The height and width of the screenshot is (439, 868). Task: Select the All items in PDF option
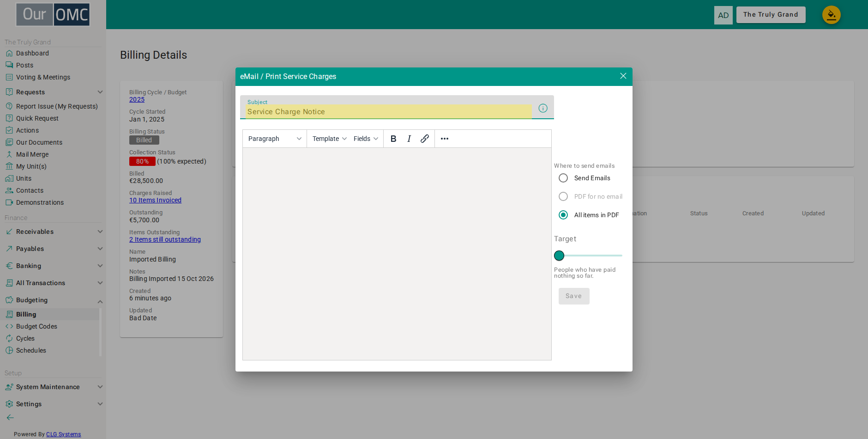[563, 215]
